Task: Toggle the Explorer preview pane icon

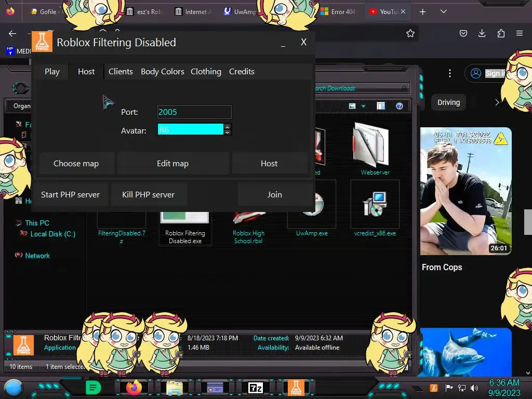Action: click(381, 106)
